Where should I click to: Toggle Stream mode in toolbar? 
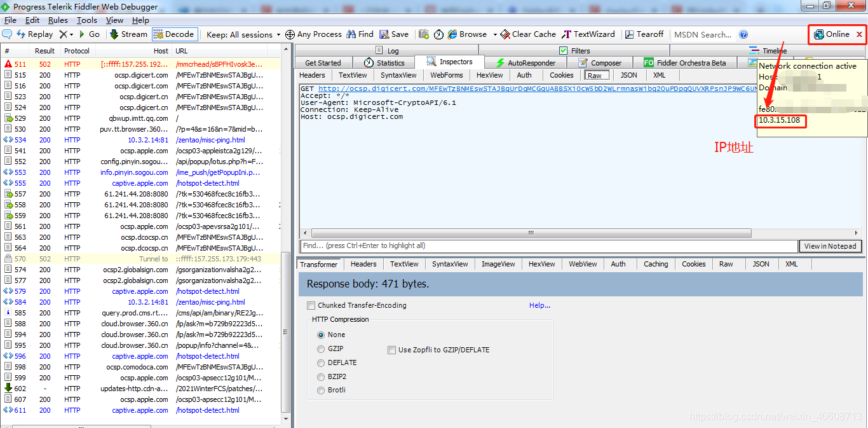[128, 34]
